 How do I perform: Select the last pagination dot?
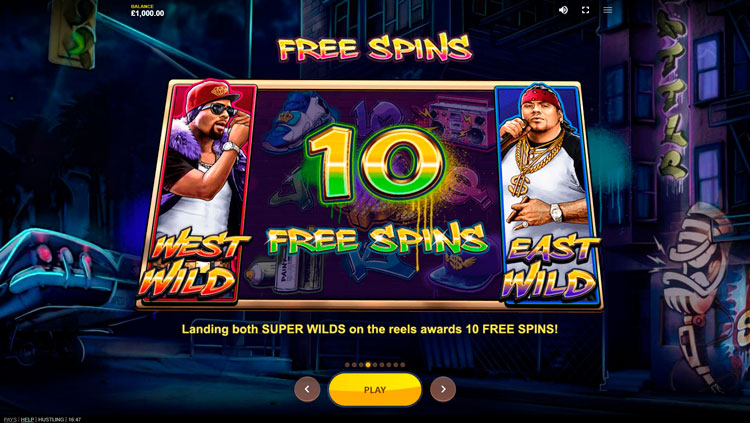click(x=403, y=365)
